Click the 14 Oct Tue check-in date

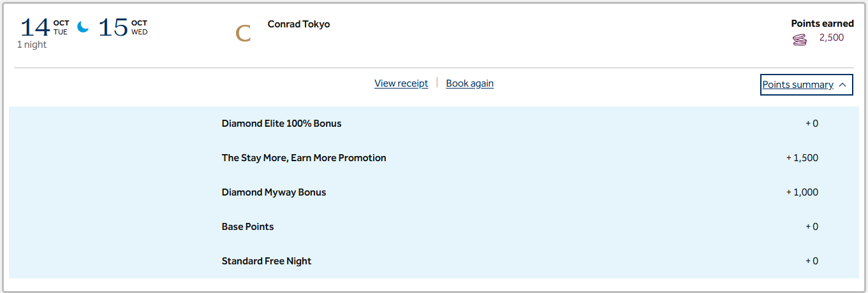[44, 27]
